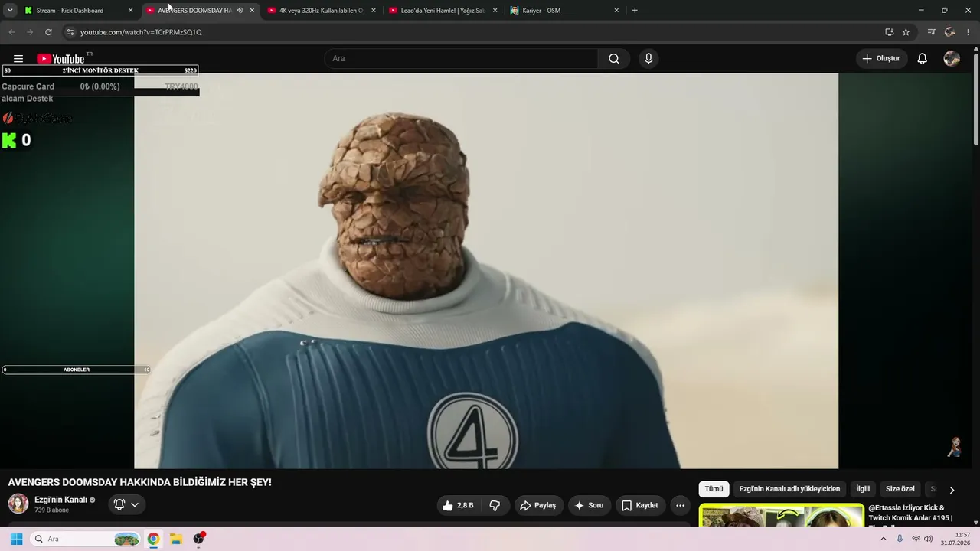Like the video with thumbs up
This screenshot has height=551, width=980.
458,505
